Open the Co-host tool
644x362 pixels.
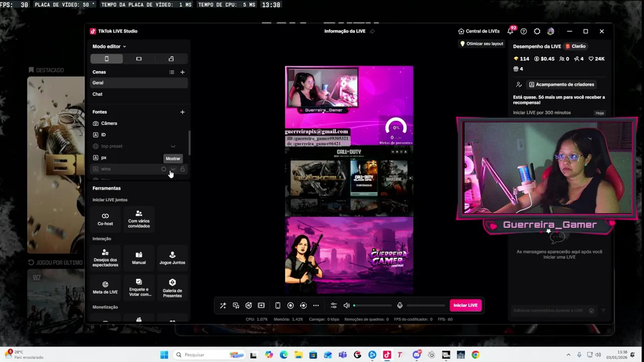(x=105, y=219)
